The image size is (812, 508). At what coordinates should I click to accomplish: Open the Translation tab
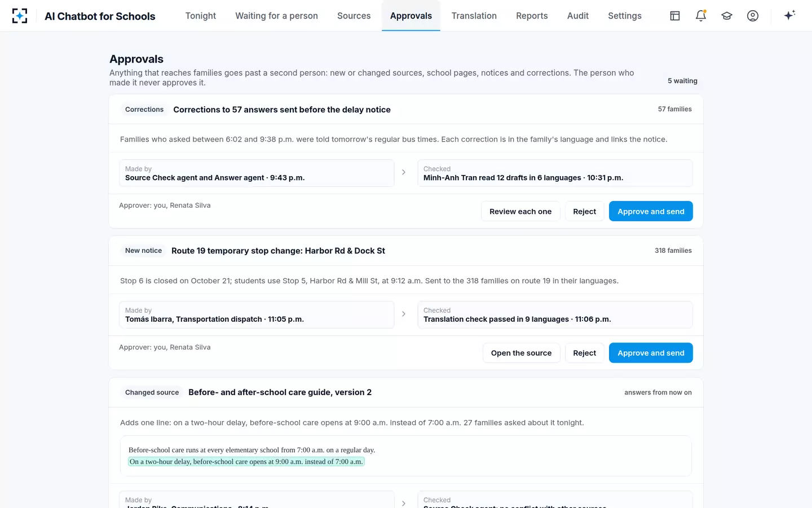coord(474,16)
